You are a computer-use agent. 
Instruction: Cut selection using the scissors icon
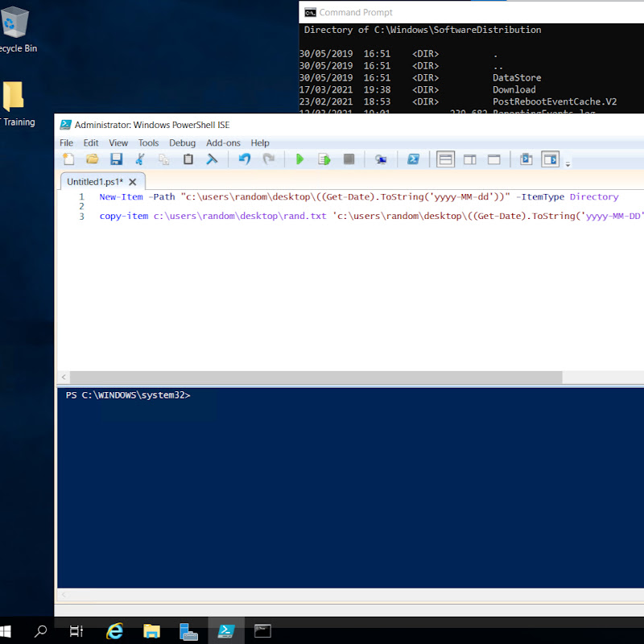140,159
